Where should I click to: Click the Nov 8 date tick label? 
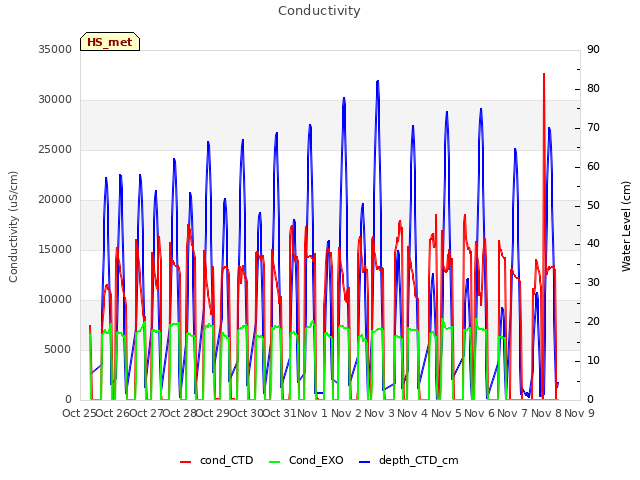tap(547, 413)
